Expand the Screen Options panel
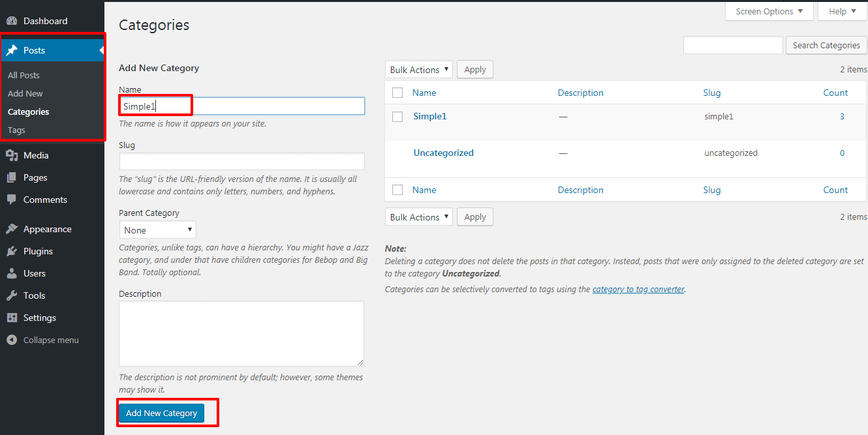The height and width of the screenshot is (435, 868). pyautogui.click(x=769, y=12)
